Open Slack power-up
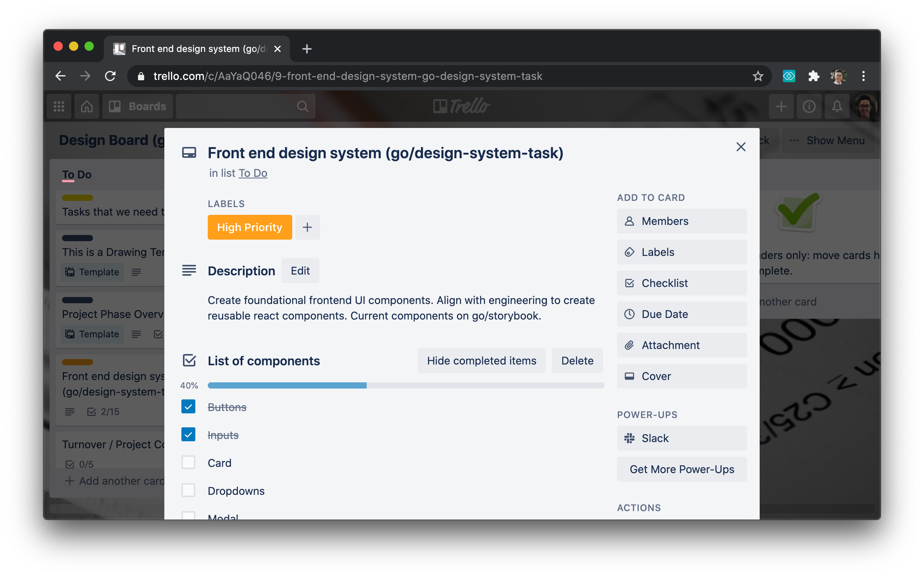Viewport: 924px width, 577px height. point(682,438)
